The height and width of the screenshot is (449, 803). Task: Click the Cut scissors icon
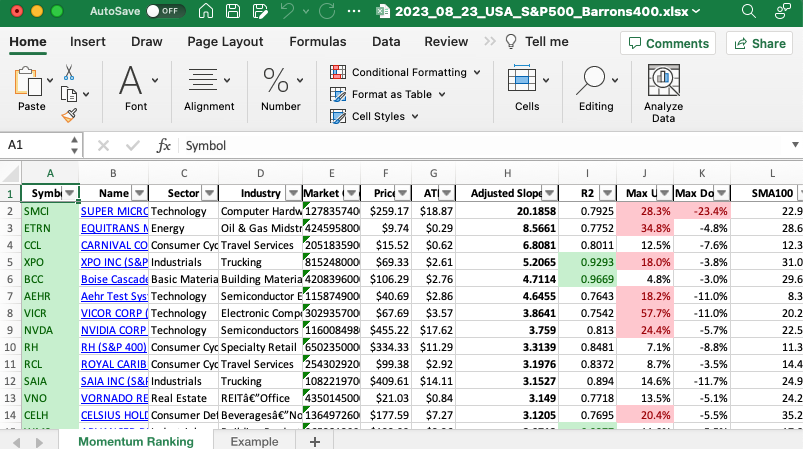coord(69,73)
